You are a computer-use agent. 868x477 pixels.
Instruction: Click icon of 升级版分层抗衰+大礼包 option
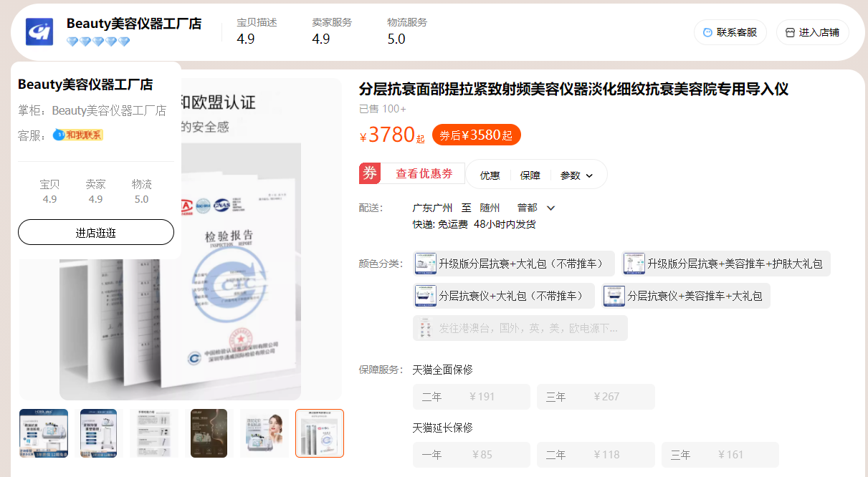[x=426, y=264]
